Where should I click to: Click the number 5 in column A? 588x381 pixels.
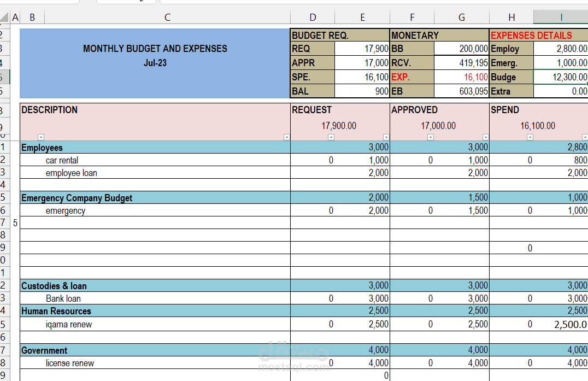pyautogui.click(x=15, y=224)
